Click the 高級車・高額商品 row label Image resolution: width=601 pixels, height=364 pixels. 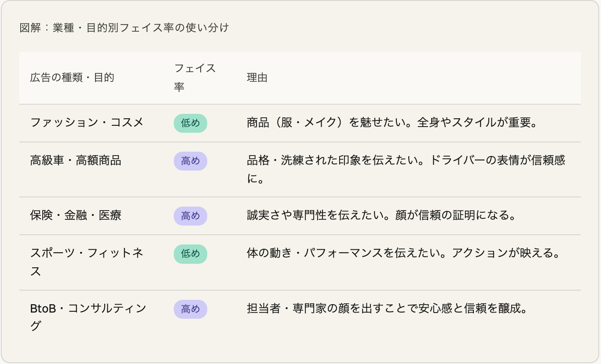click(76, 160)
